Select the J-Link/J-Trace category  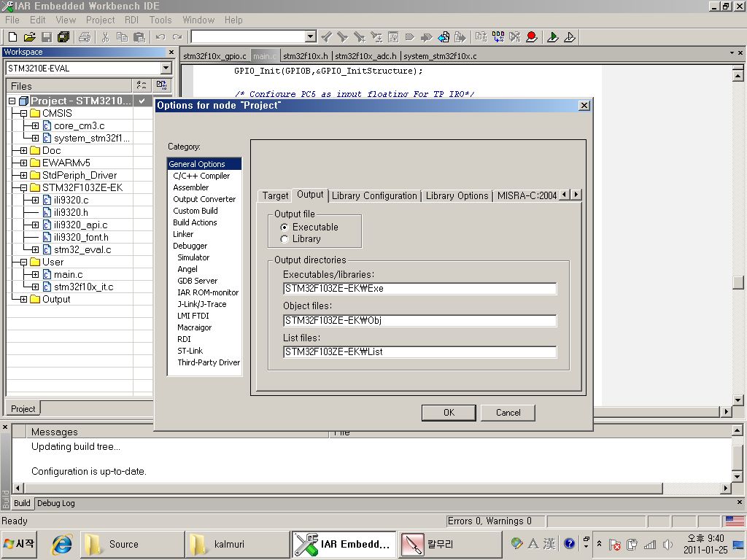click(201, 304)
